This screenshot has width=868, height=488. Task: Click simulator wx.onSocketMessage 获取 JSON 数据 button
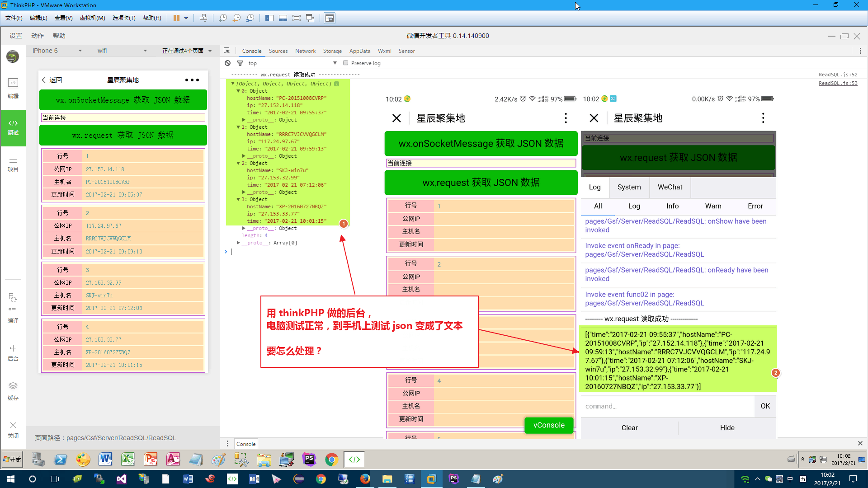pyautogui.click(x=123, y=100)
